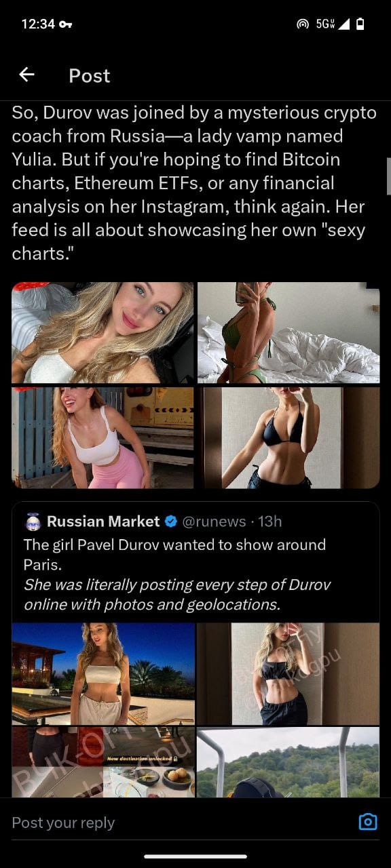Open the white top pink leggings photo
Viewport: 391px width, 868px height.
point(103,437)
